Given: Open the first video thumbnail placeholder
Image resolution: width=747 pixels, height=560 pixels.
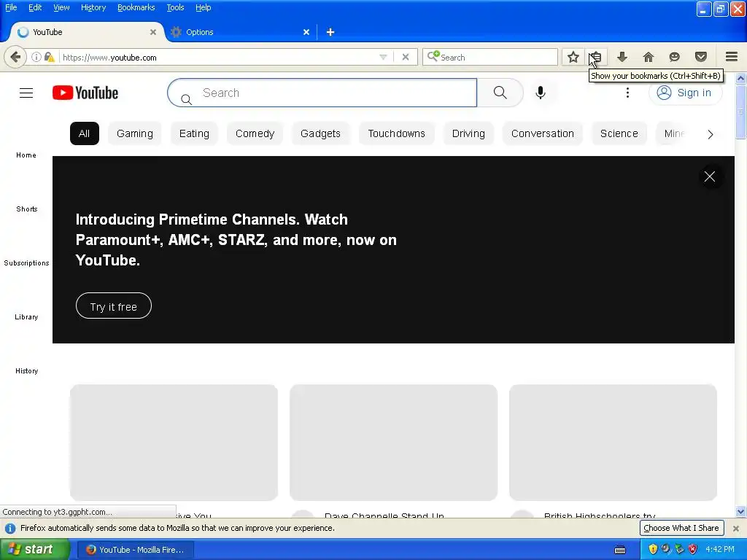Looking at the screenshot, I should (174, 443).
